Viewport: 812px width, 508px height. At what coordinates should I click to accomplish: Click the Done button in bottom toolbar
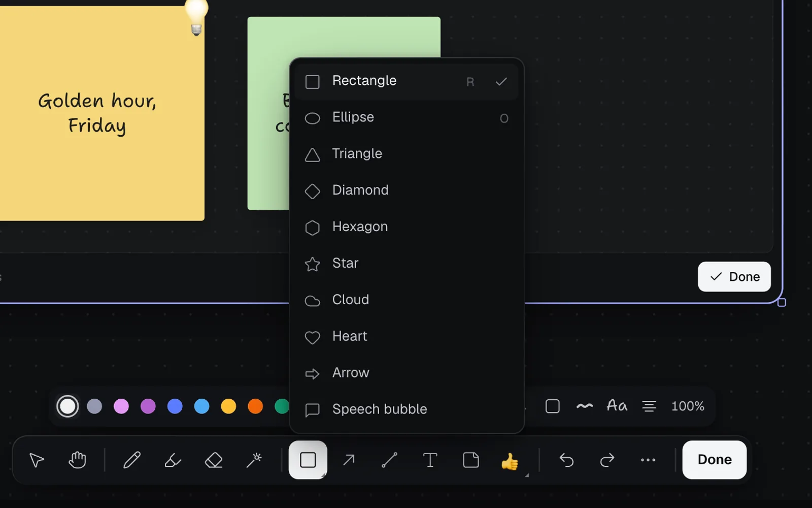point(715,460)
